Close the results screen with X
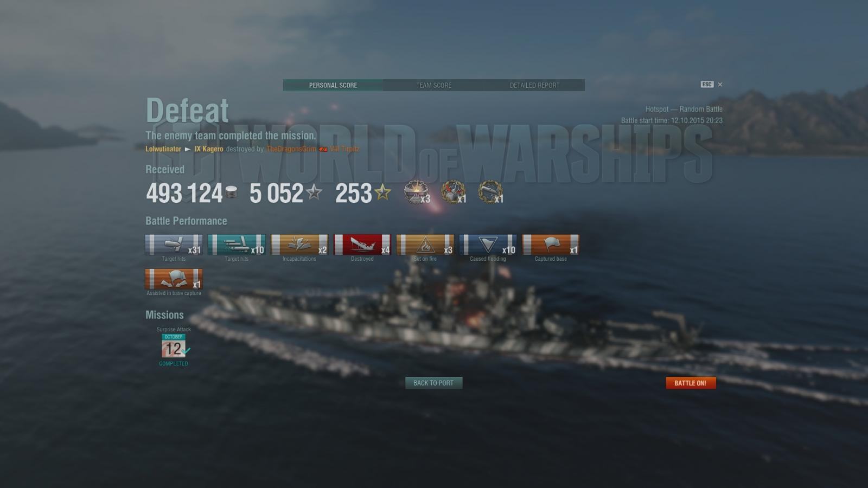The image size is (868, 488). [720, 85]
